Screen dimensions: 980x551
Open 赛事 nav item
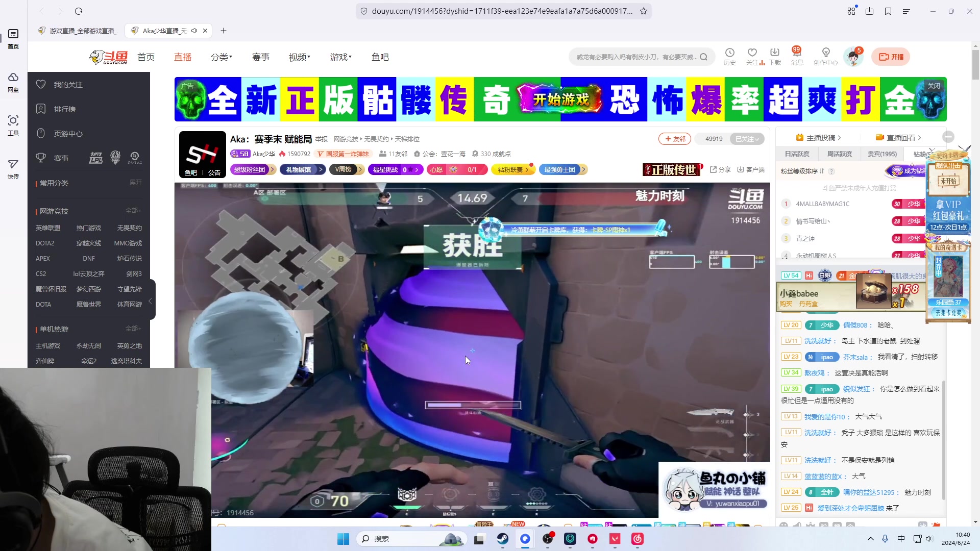261,57
